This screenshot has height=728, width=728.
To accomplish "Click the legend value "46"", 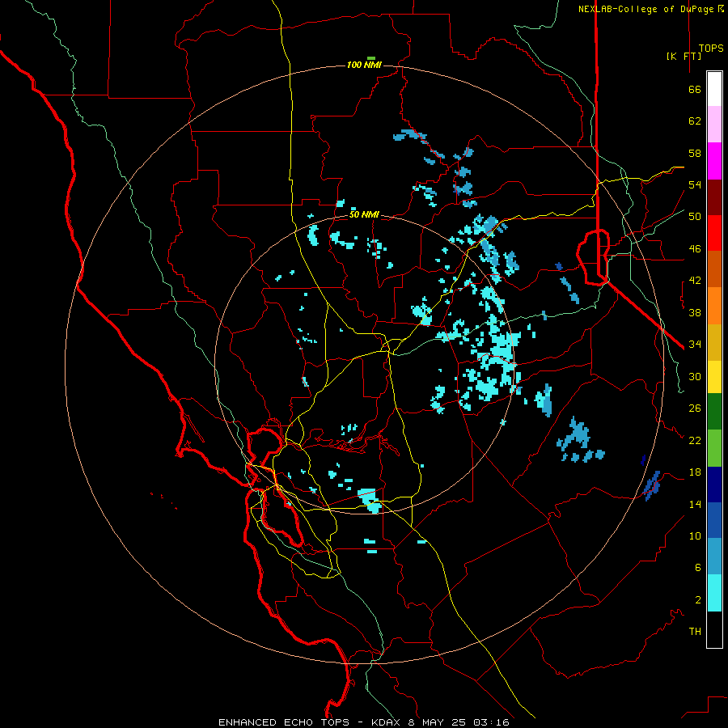I will (695, 249).
